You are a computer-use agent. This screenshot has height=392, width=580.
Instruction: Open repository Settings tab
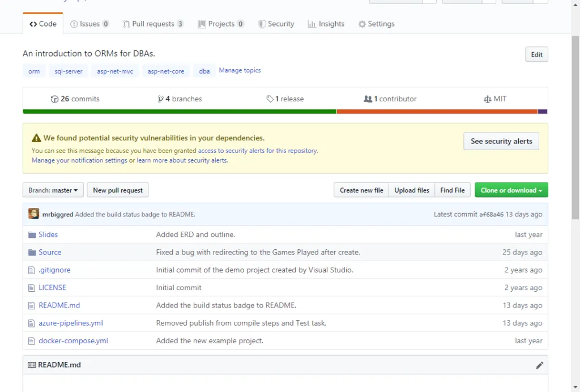[x=377, y=24]
